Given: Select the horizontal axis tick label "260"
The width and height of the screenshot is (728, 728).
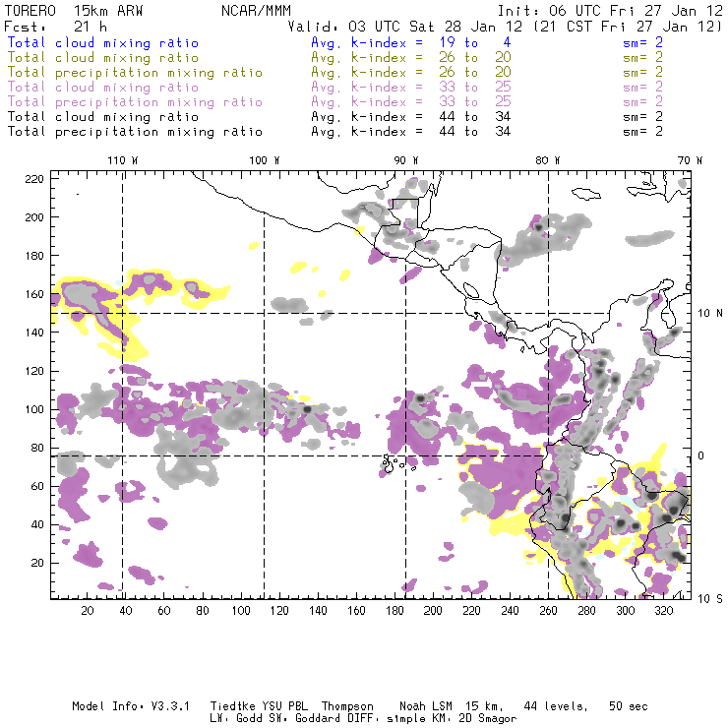Looking at the screenshot, I should point(548,611).
